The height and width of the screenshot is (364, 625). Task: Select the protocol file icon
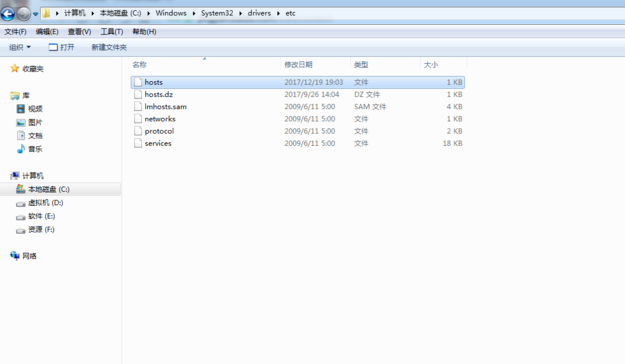[138, 131]
